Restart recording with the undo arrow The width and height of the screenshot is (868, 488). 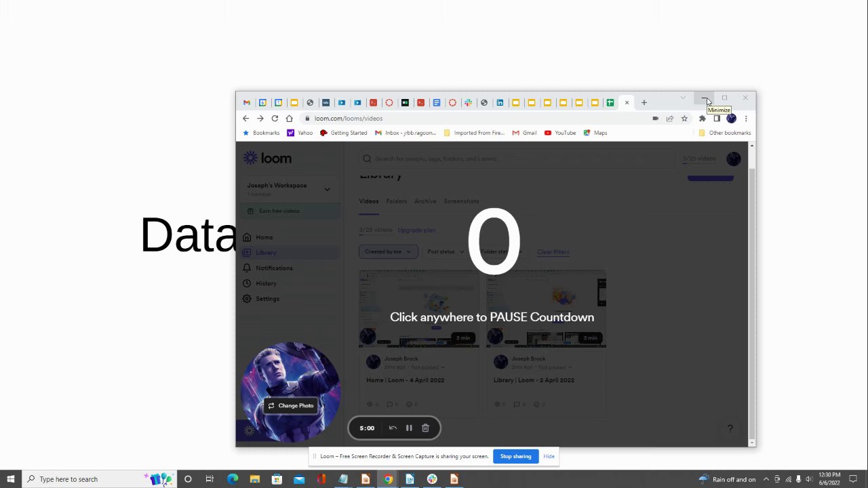click(x=393, y=428)
